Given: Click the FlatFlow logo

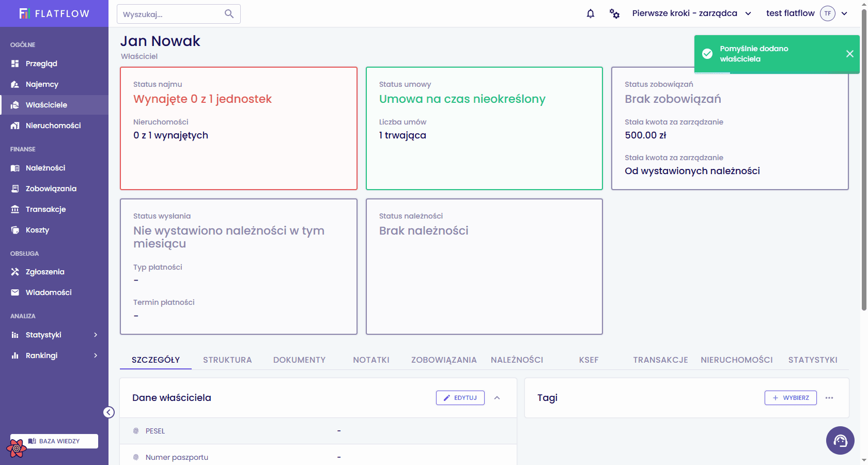Looking at the screenshot, I should pyautogui.click(x=54, y=13).
